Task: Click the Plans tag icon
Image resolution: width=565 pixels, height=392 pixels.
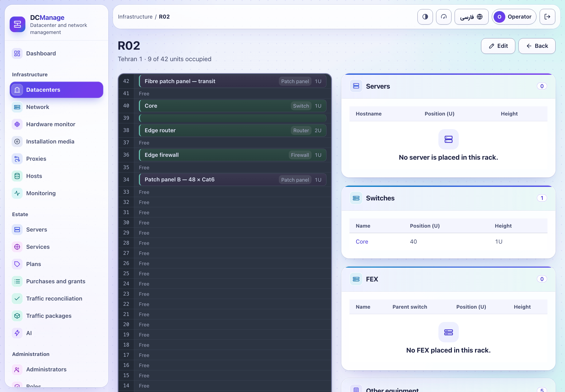Action: [x=17, y=264]
